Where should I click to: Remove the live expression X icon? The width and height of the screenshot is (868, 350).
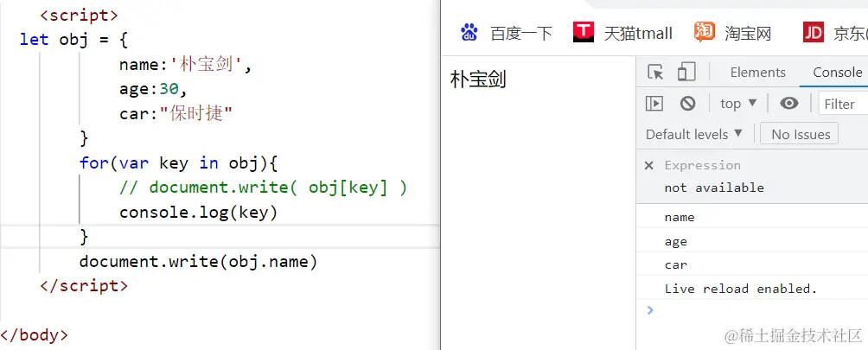click(x=649, y=165)
